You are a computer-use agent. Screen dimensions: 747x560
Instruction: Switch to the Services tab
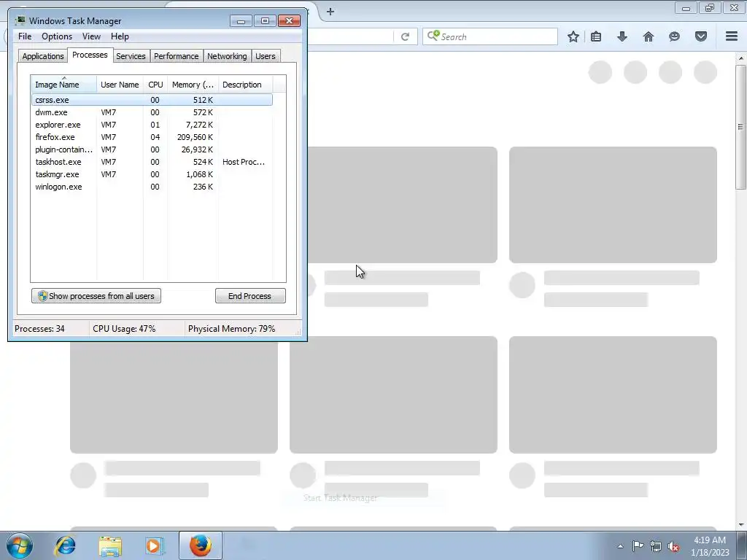[x=131, y=56]
